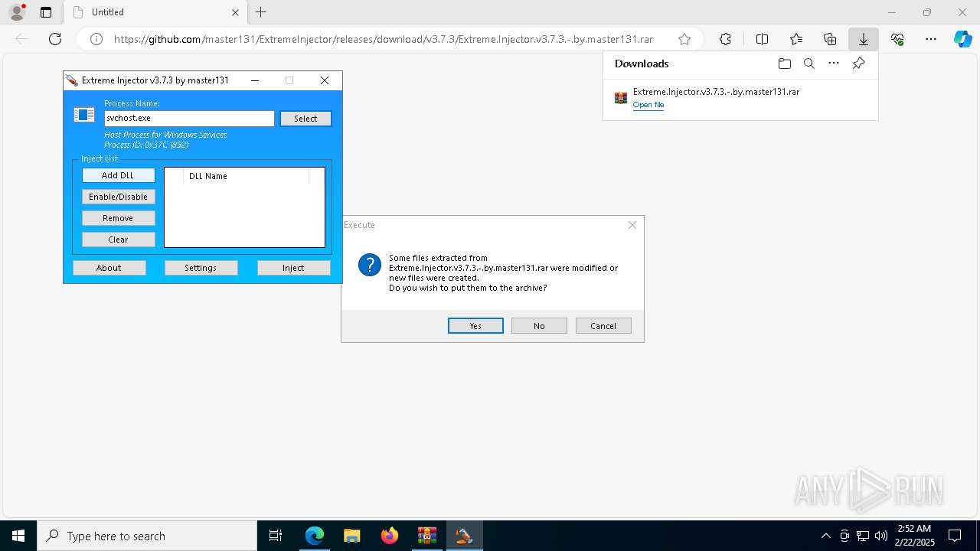Open Settings in Extreme Injector
Screen dimensions: 980x551
click(201, 268)
